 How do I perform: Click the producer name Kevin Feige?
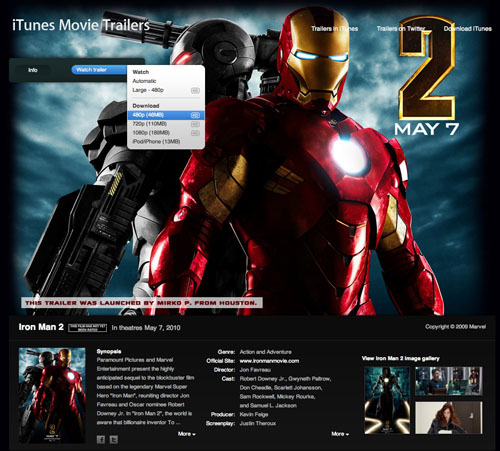pyautogui.click(x=254, y=415)
